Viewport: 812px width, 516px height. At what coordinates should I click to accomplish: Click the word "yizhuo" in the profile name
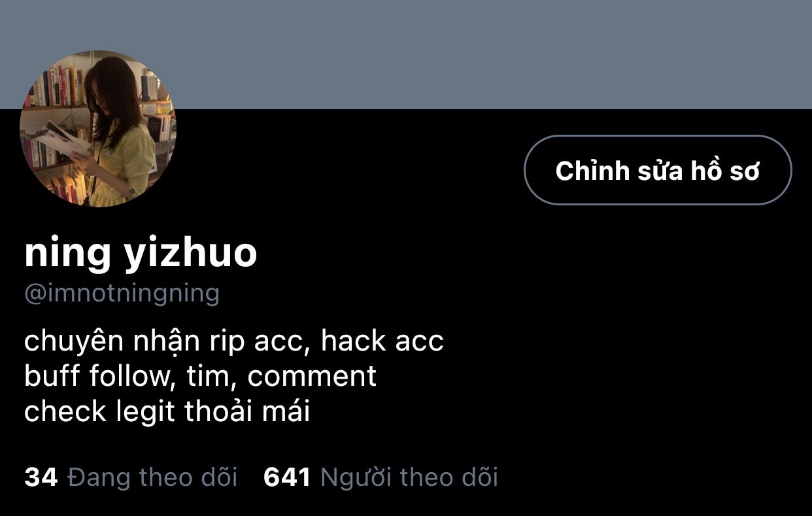point(190,255)
